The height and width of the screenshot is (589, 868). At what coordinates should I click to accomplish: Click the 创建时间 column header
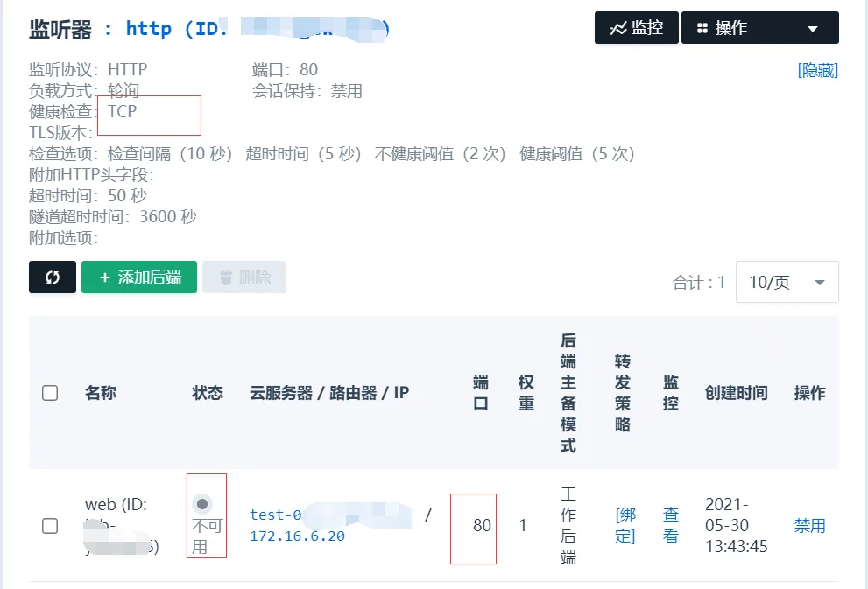pos(736,393)
